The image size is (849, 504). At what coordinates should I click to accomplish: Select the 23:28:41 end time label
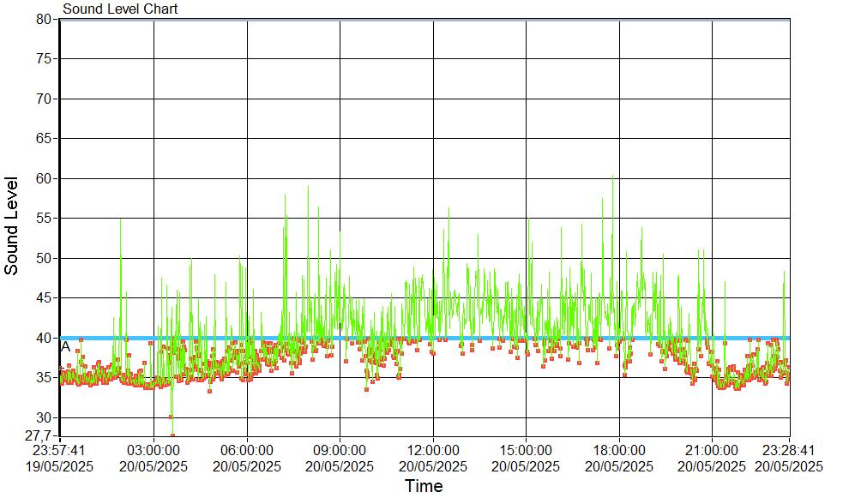pyautogui.click(x=789, y=450)
